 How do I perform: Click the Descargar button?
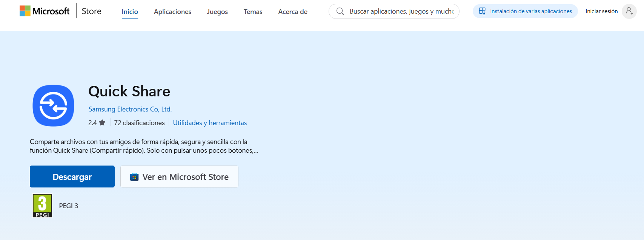click(x=72, y=177)
